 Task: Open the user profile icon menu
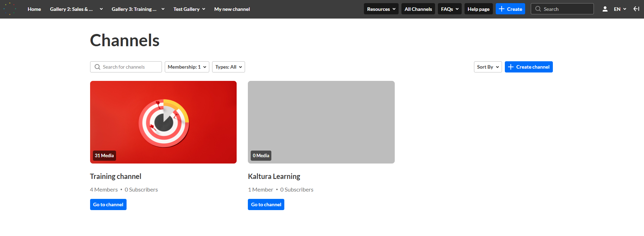(x=605, y=9)
